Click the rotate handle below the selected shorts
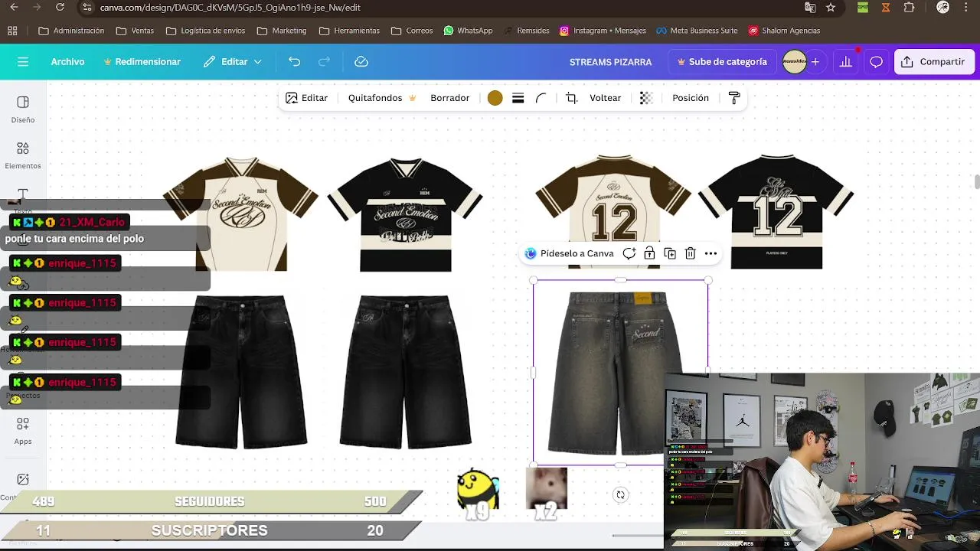 click(620, 495)
